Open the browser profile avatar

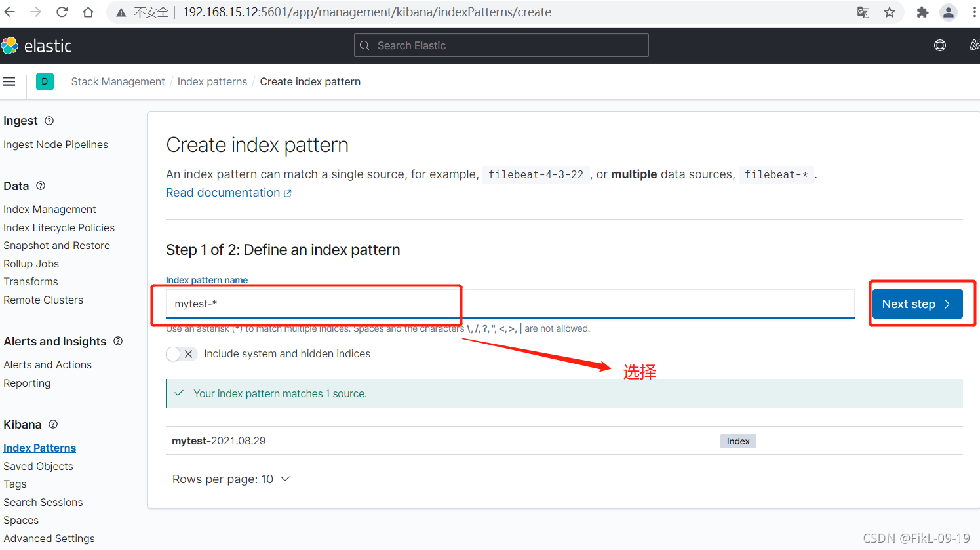948,12
